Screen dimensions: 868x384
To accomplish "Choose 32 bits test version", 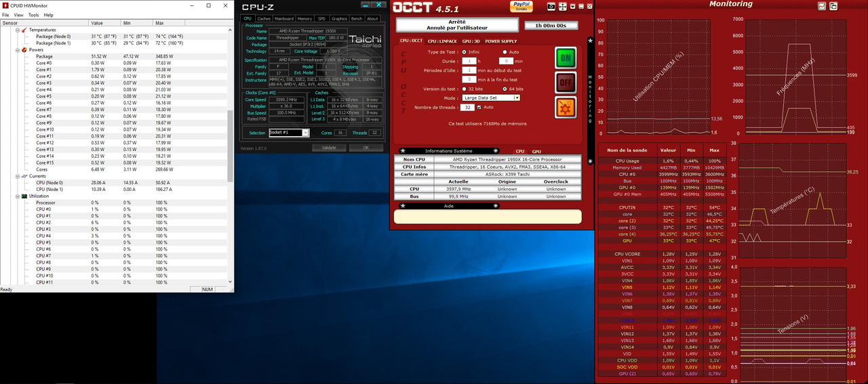I will click(x=464, y=89).
